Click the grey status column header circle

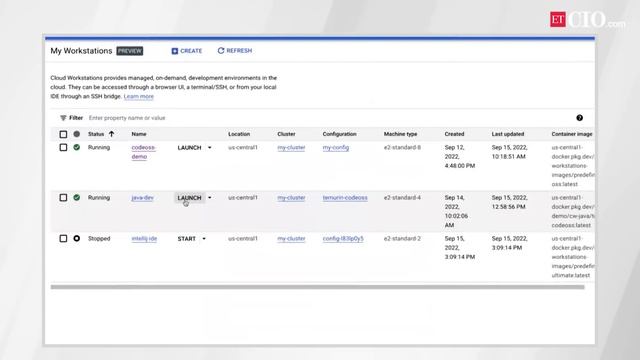[76, 134]
